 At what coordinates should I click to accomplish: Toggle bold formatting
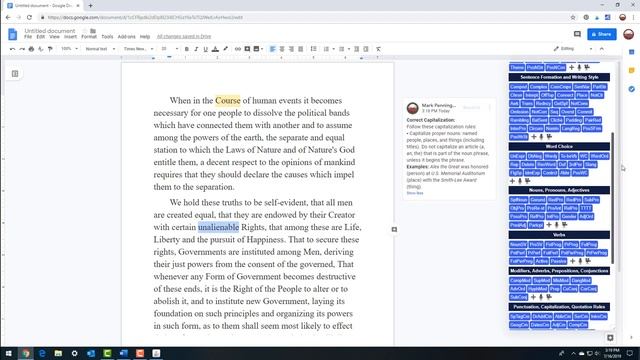pos(187,49)
